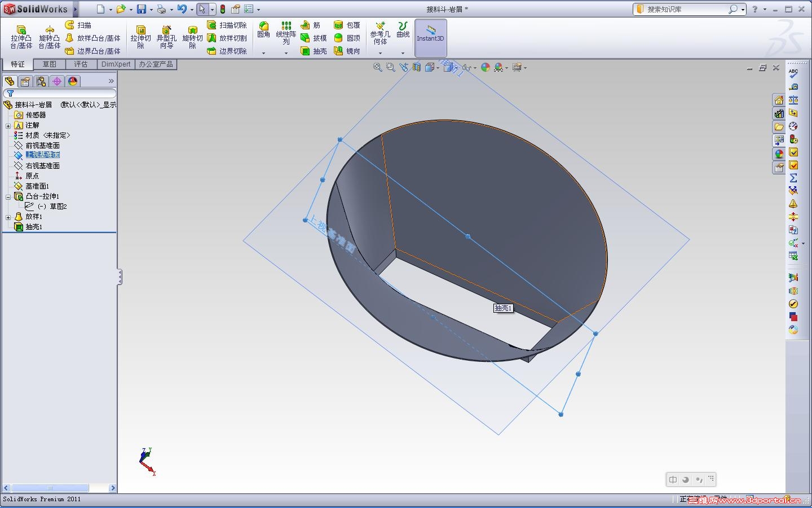Choose the 扫描切除 swept cut feature
This screenshot has height=508, width=812.
tap(227, 25)
